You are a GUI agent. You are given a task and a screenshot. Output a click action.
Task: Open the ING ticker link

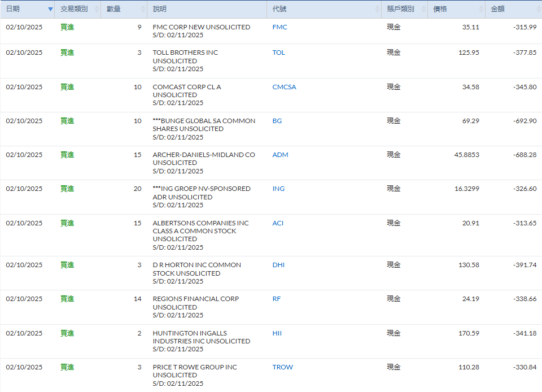pyautogui.click(x=278, y=189)
